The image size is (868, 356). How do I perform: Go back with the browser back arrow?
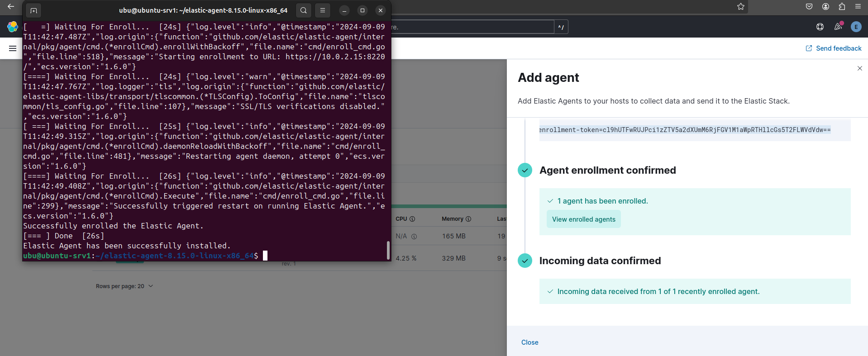tap(11, 6)
